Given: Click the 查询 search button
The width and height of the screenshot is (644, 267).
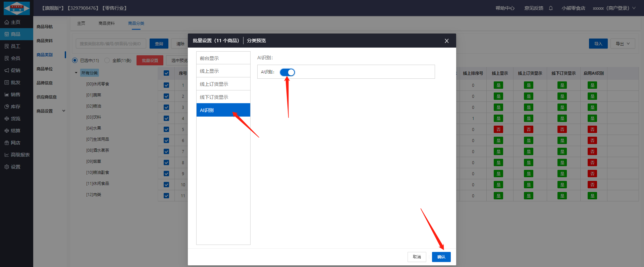Looking at the screenshot, I should pos(159,44).
